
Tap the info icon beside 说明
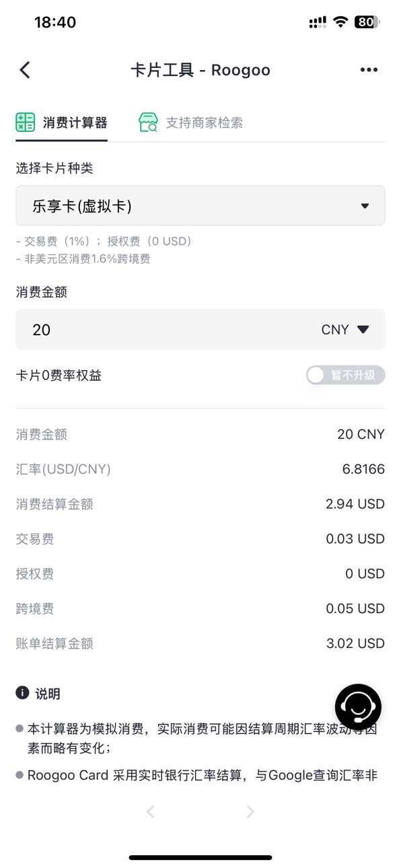pyautogui.click(x=22, y=692)
